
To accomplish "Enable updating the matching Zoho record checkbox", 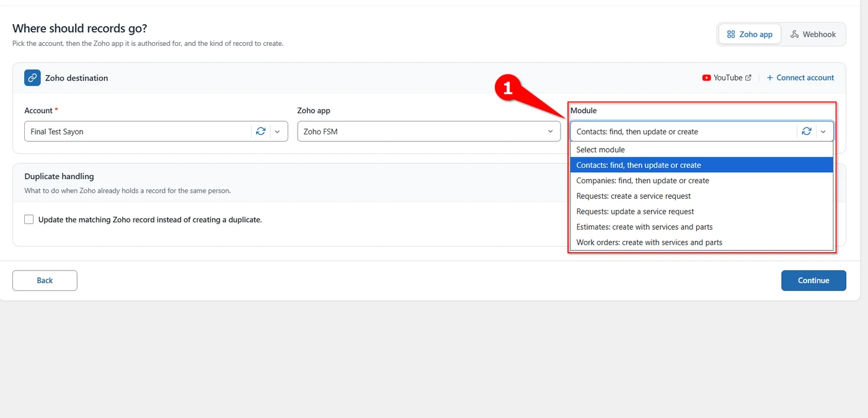I will click(x=29, y=219).
